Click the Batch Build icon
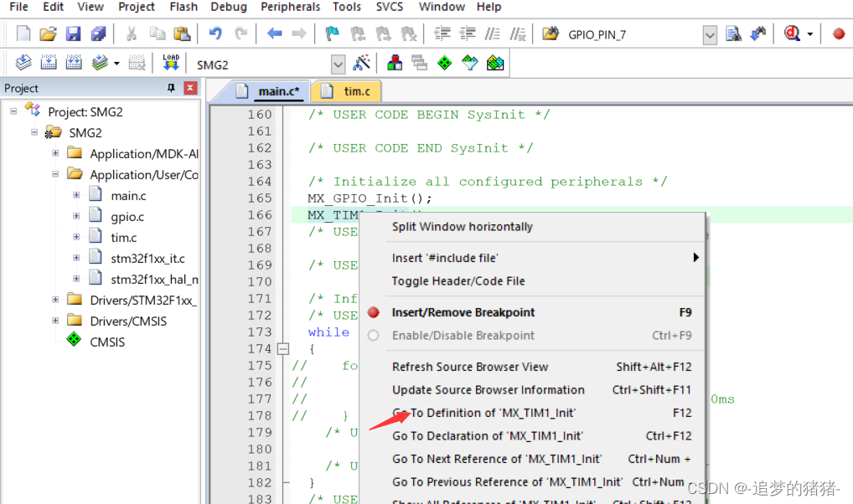Viewport: 853px width, 504px height. point(100,63)
